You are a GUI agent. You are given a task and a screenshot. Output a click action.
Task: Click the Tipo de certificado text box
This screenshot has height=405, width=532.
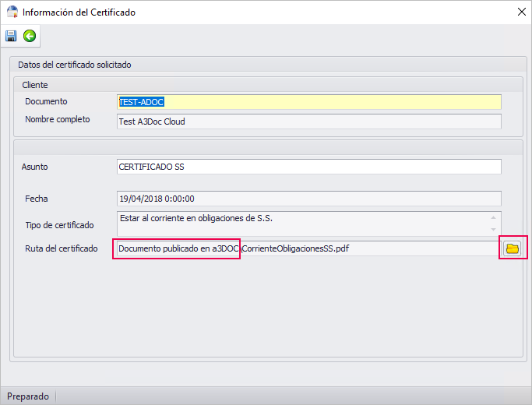(x=309, y=224)
